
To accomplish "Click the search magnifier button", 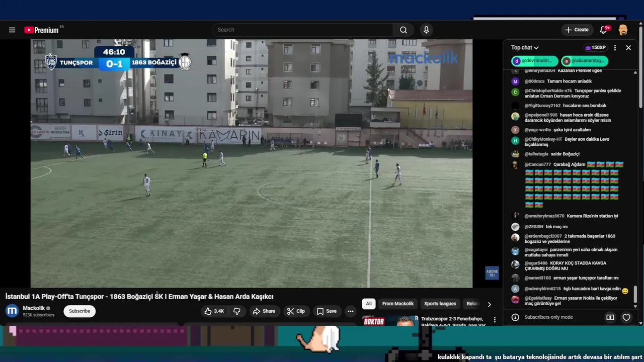I will coord(404,30).
